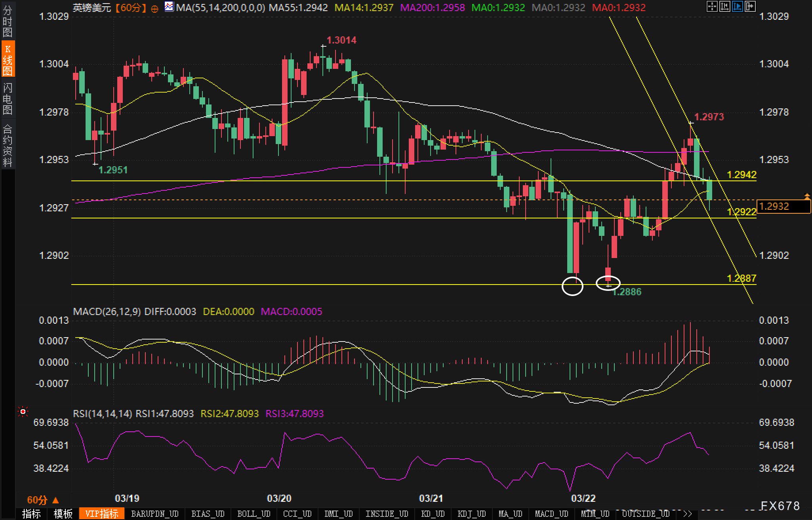Apply the MACD_UD indicator
Image resolution: width=812 pixels, height=520 pixels.
(x=551, y=514)
